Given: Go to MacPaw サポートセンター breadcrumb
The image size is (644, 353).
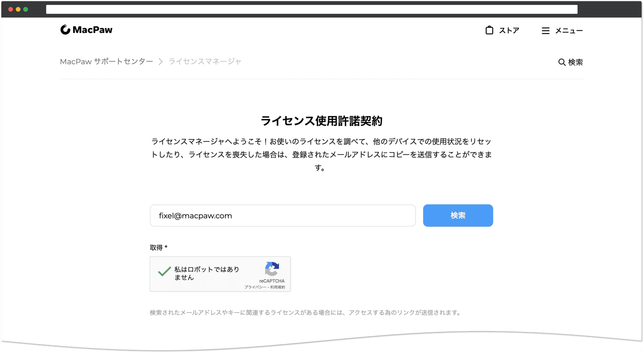Looking at the screenshot, I should (x=106, y=61).
